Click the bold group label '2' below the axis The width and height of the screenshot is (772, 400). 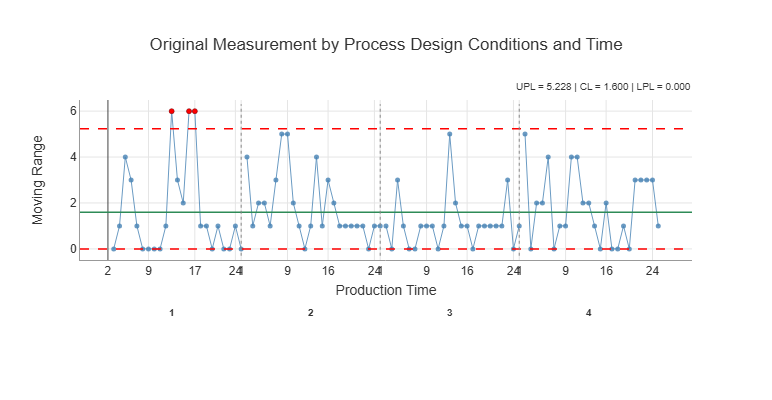click(311, 313)
